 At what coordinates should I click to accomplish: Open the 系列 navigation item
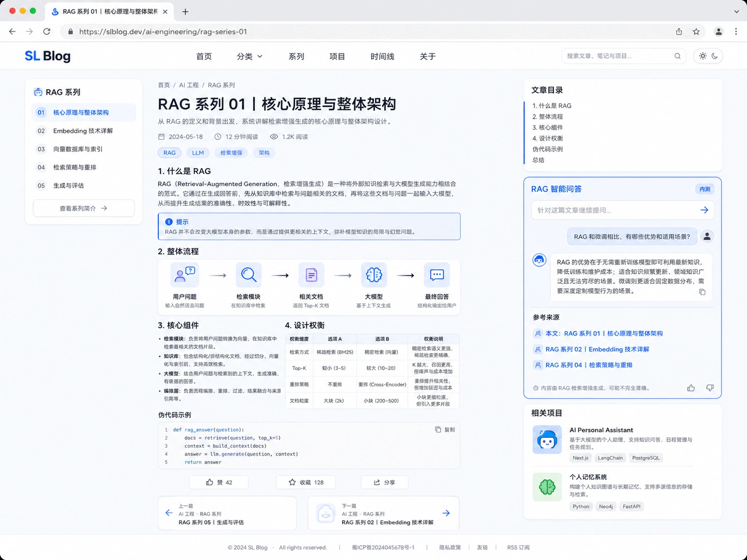tap(296, 56)
